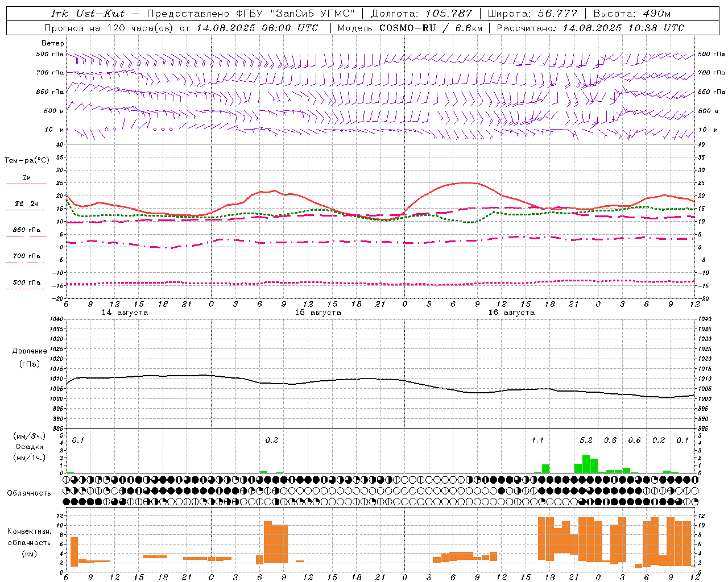Click the red solid line under the '2м' legend

[x=26, y=184]
